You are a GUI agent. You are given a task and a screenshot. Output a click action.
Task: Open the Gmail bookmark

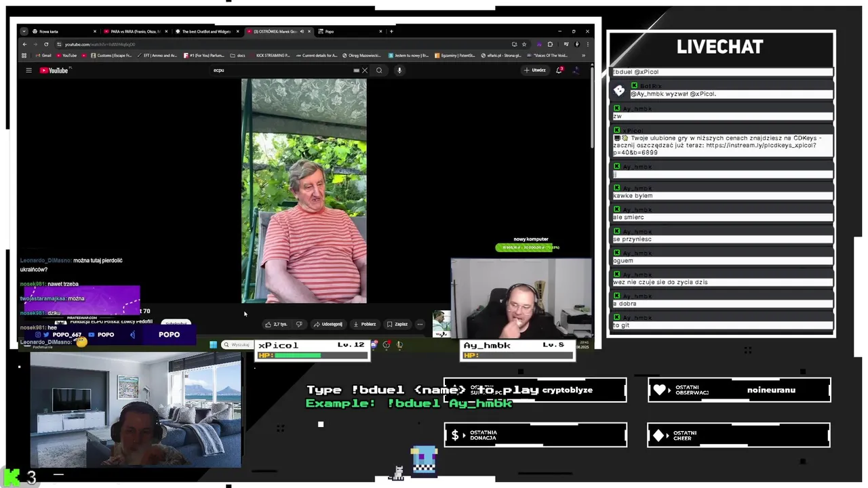(x=43, y=56)
